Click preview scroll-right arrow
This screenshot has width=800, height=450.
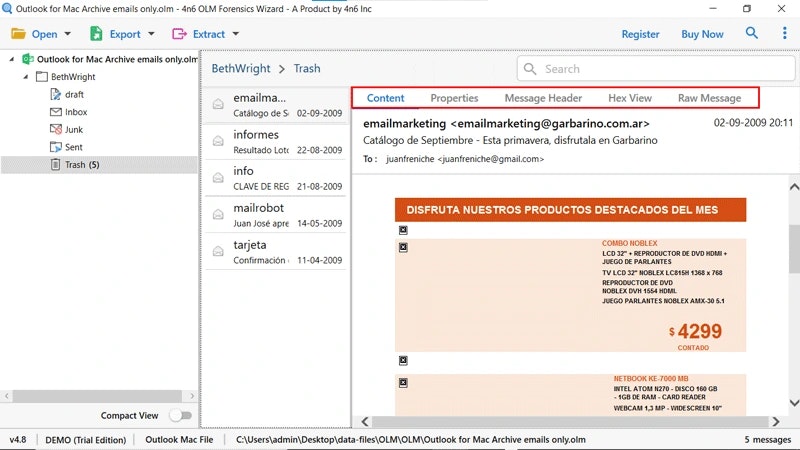(x=776, y=421)
